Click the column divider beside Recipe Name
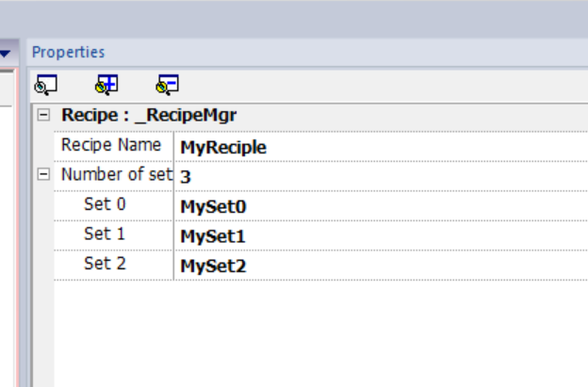Screen dimensions: 588x387 tap(174, 147)
